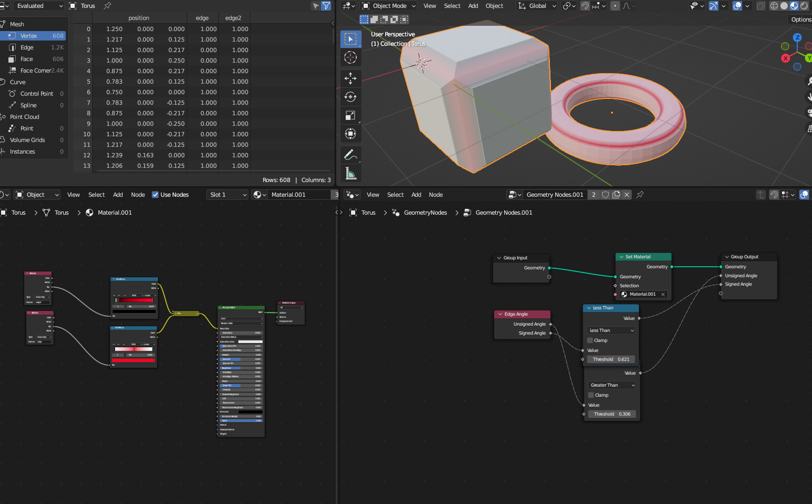Adjust the Threshold 0.621 value field
The image size is (812, 504).
pos(610,359)
